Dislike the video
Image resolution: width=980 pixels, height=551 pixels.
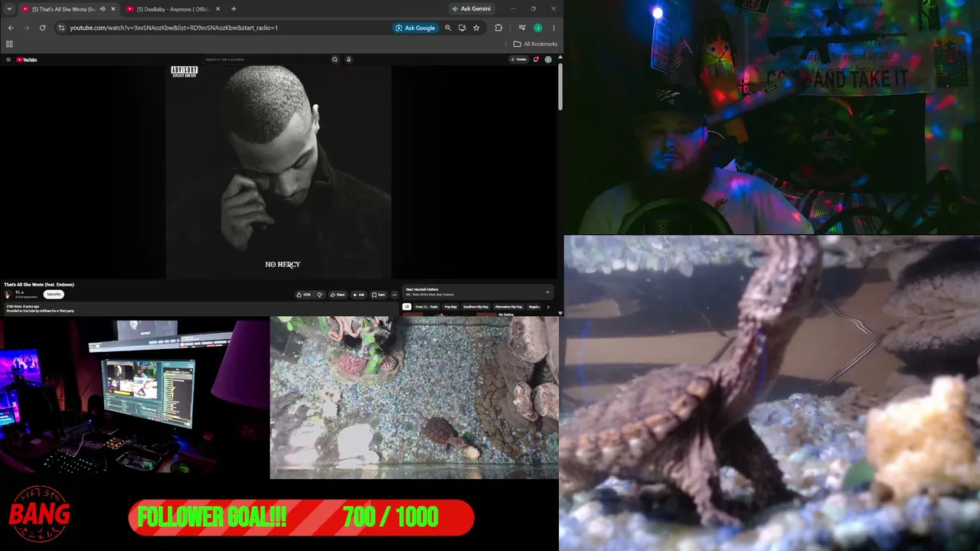click(x=320, y=295)
